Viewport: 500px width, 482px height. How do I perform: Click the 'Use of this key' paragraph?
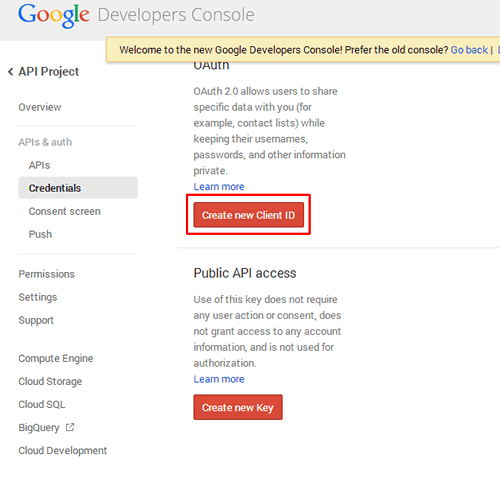[267, 331]
